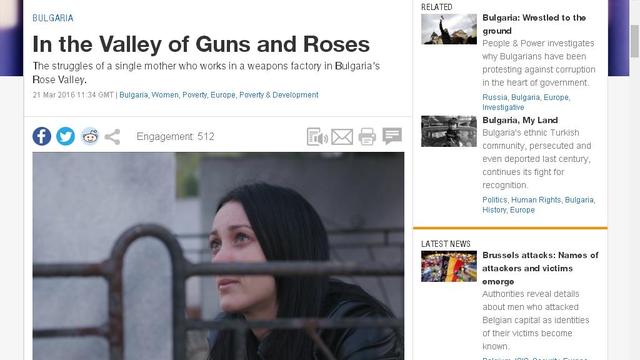Open the generic share icon
640x360 pixels.
point(112,137)
